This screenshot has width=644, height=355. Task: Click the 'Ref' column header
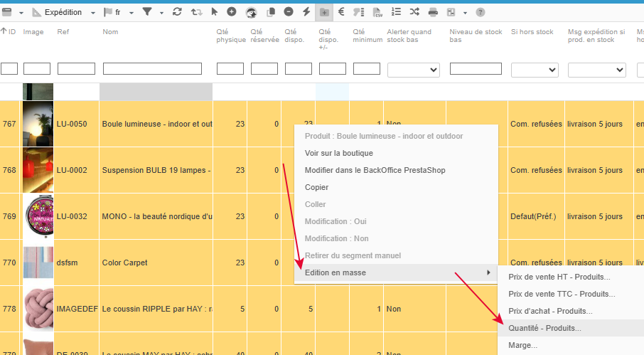coord(63,31)
